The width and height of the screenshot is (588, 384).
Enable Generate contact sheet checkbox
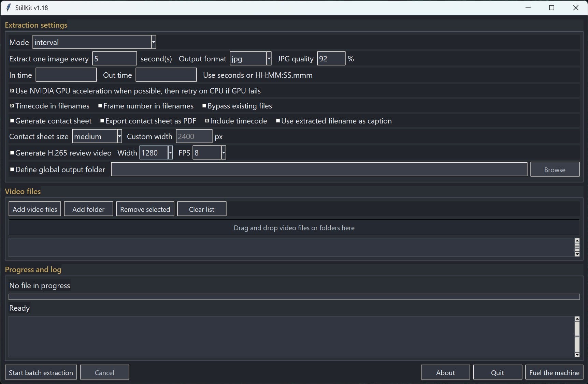[12, 121]
